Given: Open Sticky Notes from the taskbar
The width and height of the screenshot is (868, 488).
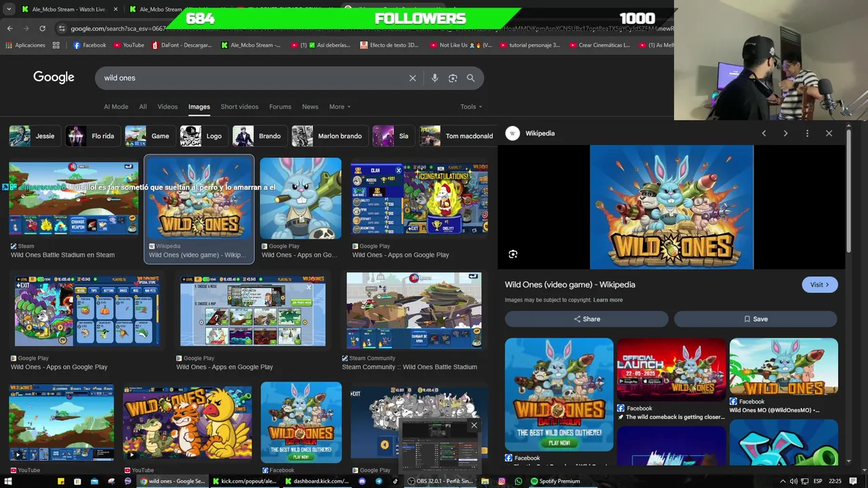Looking at the screenshot, I should pyautogui.click(x=61, y=481).
